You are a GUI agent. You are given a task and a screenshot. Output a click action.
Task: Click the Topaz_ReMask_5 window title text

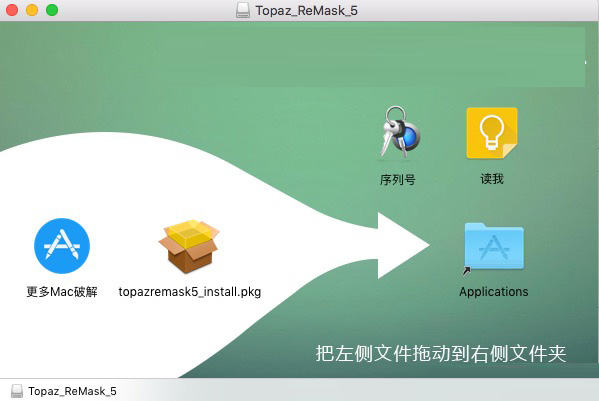pyautogui.click(x=306, y=11)
